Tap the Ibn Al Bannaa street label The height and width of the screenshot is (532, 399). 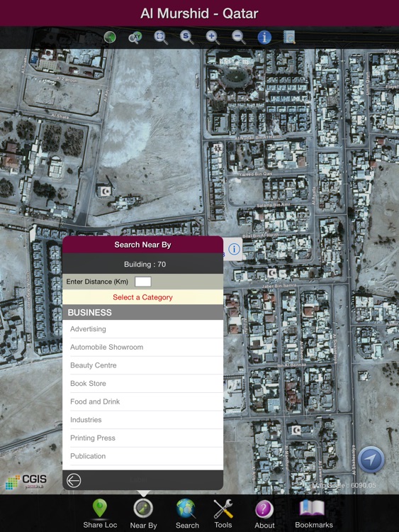[292, 365]
